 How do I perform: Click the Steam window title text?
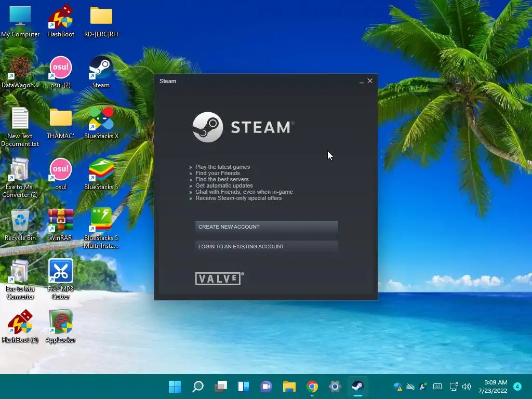coord(168,81)
